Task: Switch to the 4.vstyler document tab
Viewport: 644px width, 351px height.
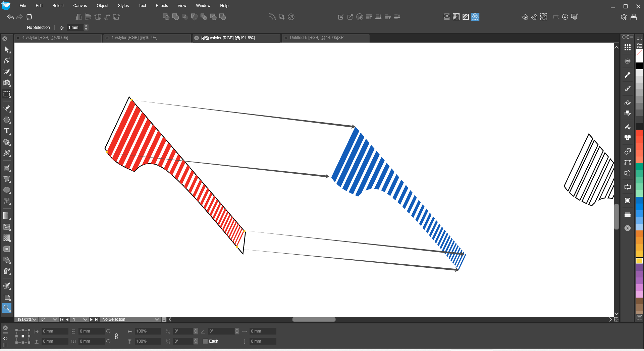Action: [x=45, y=38]
